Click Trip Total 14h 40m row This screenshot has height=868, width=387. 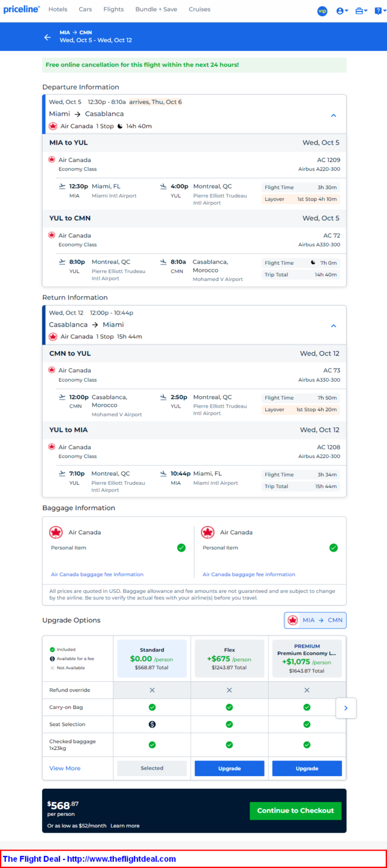pos(302,275)
